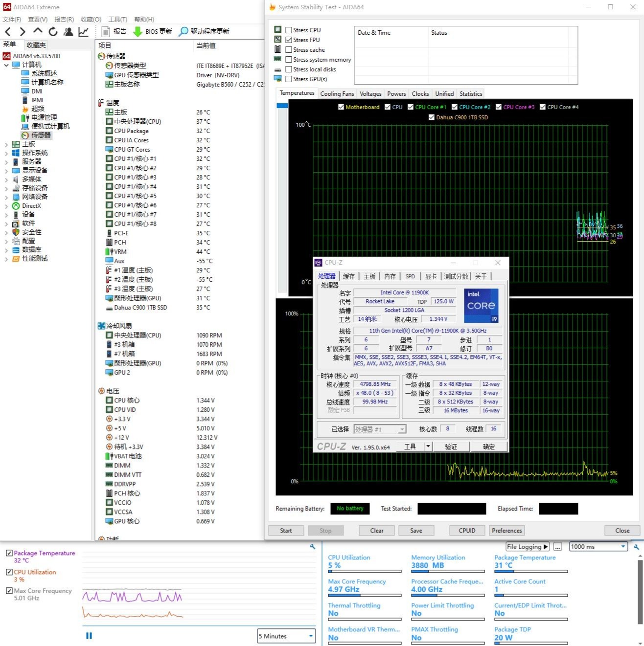Open the Preferences button
The image size is (644, 646).
(x=507, y=531)
